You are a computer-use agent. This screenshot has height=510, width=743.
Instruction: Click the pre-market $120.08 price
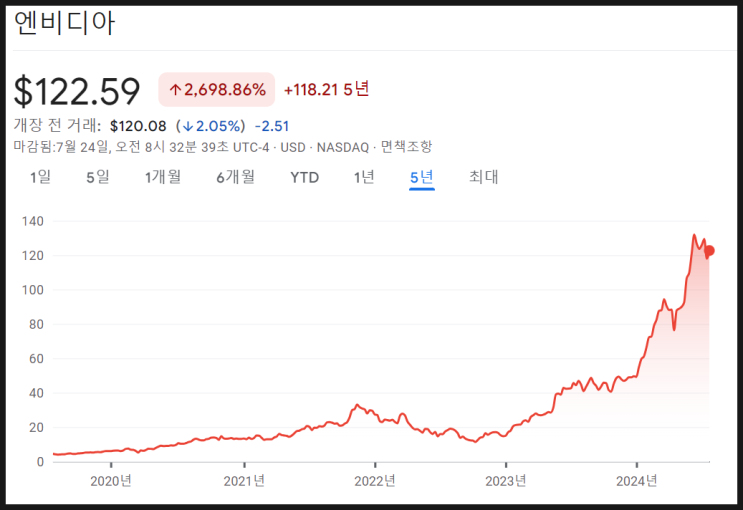[x=138, y=126]
